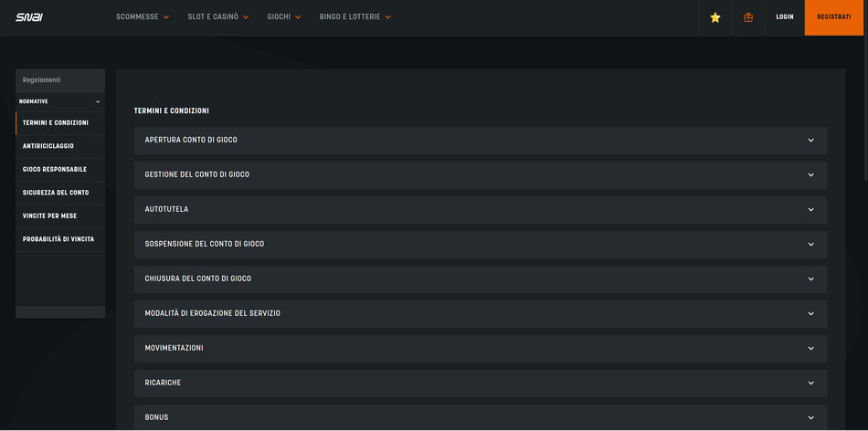Viewport: 868px width, 431px height.
Task: Click the page's vertical scrollbar
Action: click(x=864, y=91)
